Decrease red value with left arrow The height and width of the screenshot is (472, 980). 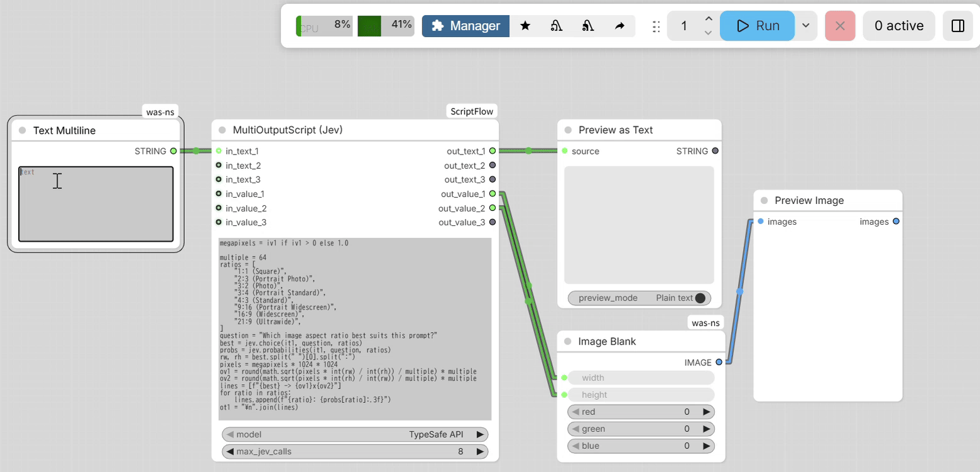pyautogui.click(x=575, y=412)
